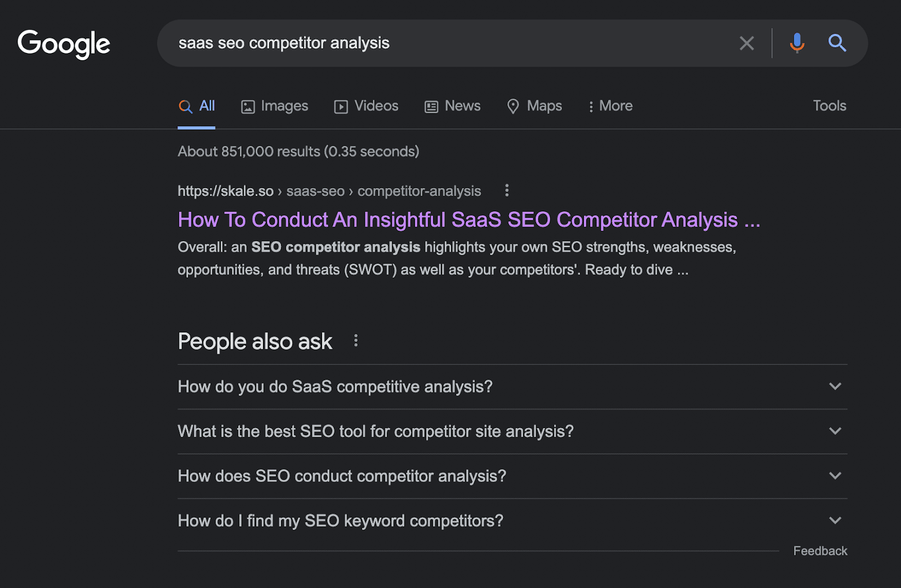The width and height of the screenshot is (901, 588).
Task: Open the Maps results tab
Action: (534, 106)
